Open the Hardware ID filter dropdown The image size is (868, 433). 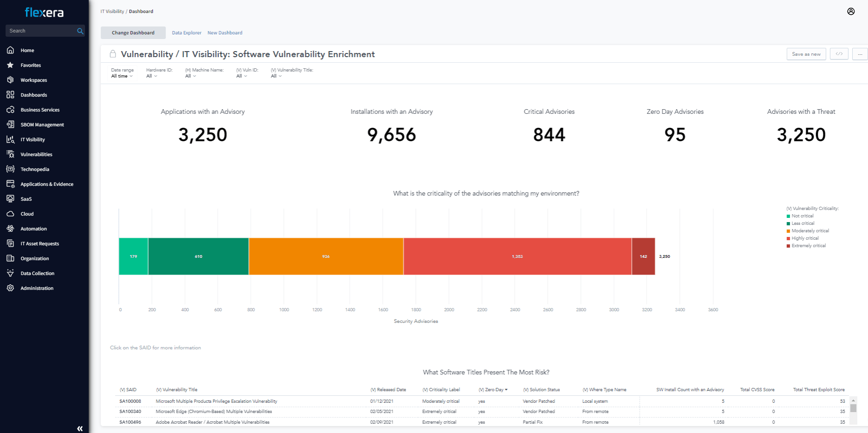click(151, 76)
